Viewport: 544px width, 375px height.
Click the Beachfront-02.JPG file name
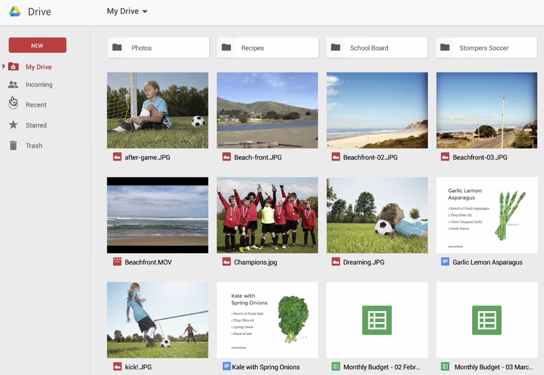[x=370, y=157]
